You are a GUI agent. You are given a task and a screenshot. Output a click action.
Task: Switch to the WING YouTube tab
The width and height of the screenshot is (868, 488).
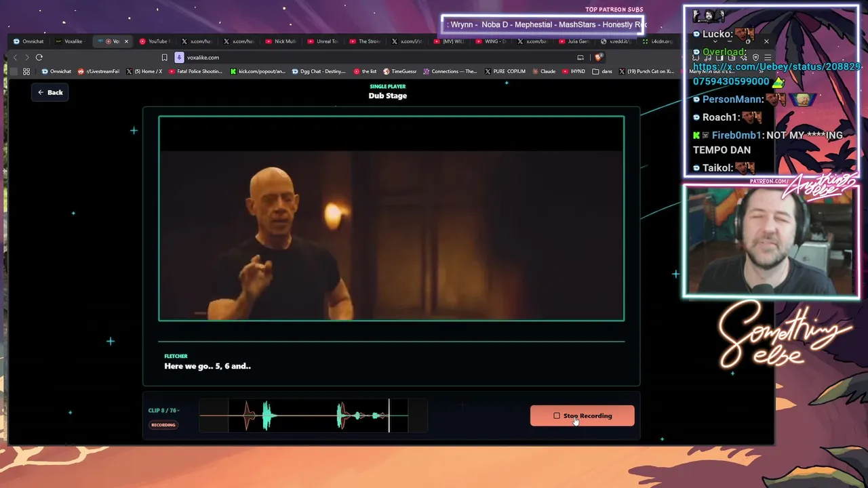pos(492,41)
